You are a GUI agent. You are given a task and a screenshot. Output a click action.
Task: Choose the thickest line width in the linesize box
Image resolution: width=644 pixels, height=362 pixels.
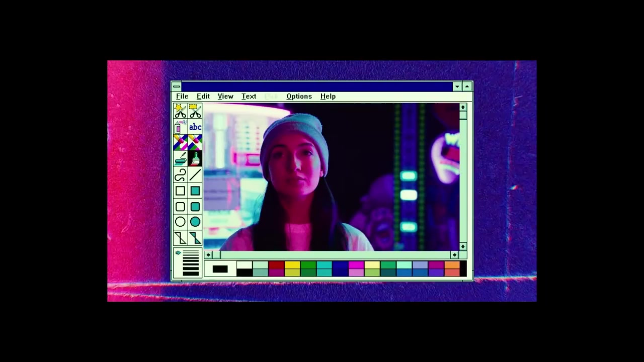[191, 274]
